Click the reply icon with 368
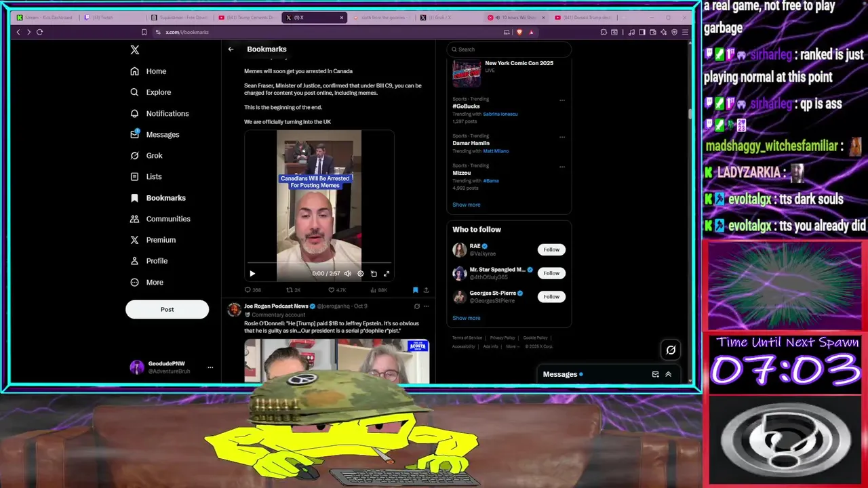Viewport: 868px width, 488px height. tap(248, 290)
